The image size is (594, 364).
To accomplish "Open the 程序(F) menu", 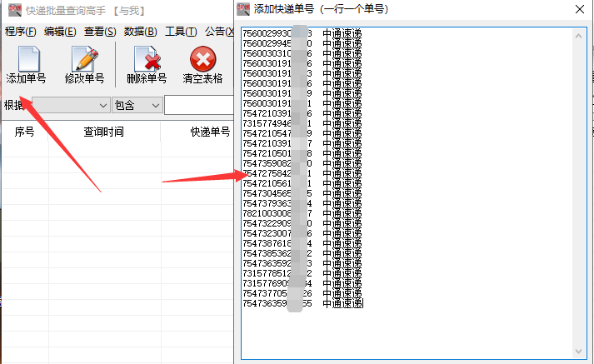I will [21, 32].
